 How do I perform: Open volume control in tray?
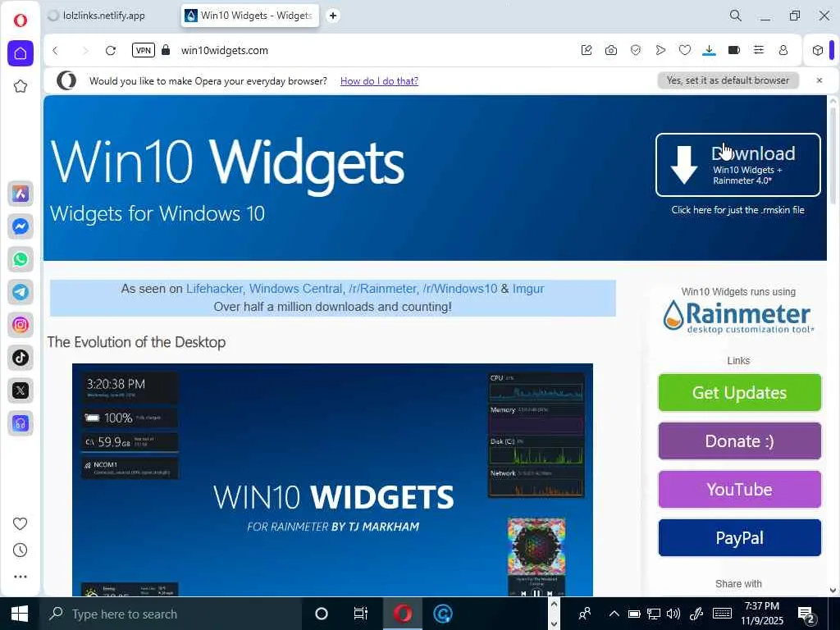tap(673, 614)
